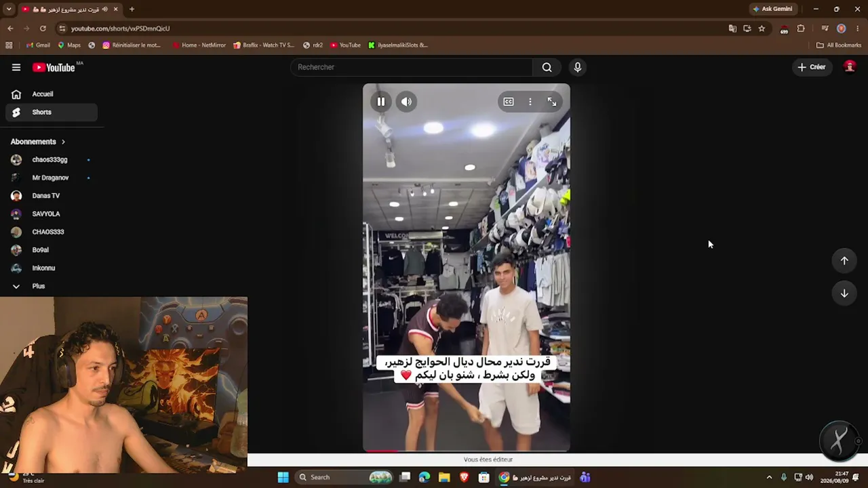Toggle closed captions on the Short
This screenshot has height=488, width=868.
[509, 102]
